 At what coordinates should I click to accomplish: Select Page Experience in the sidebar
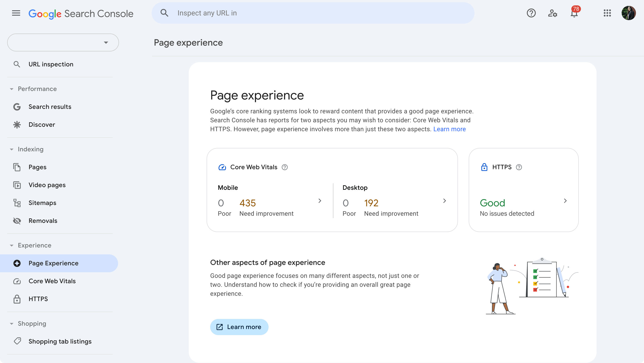(x=53, y=263)
